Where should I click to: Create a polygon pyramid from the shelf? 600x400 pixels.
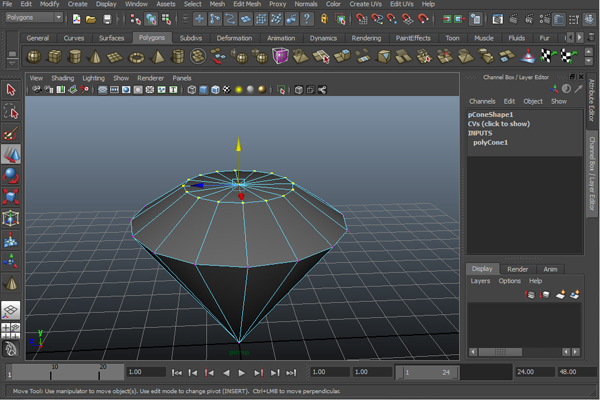(157, 57)
